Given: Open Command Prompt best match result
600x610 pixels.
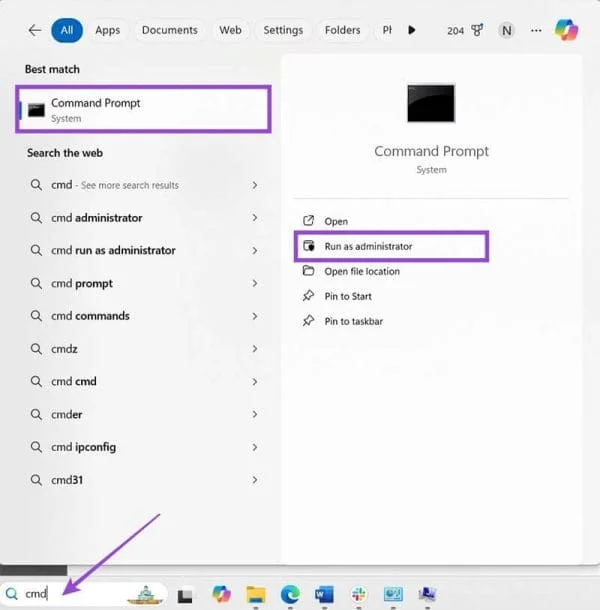Looking at the screenshot, I should pos(143,109).
